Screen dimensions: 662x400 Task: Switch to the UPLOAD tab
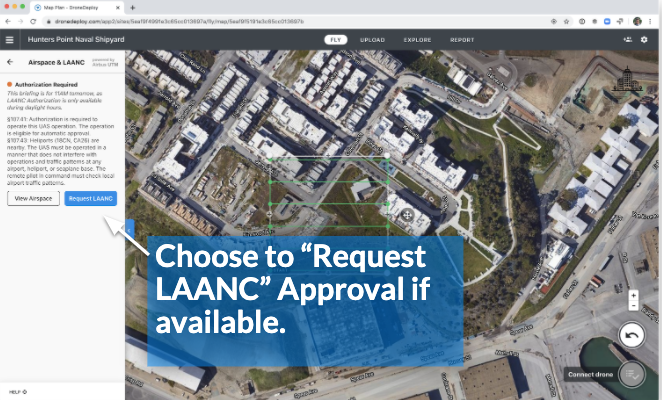pos(372,40)
